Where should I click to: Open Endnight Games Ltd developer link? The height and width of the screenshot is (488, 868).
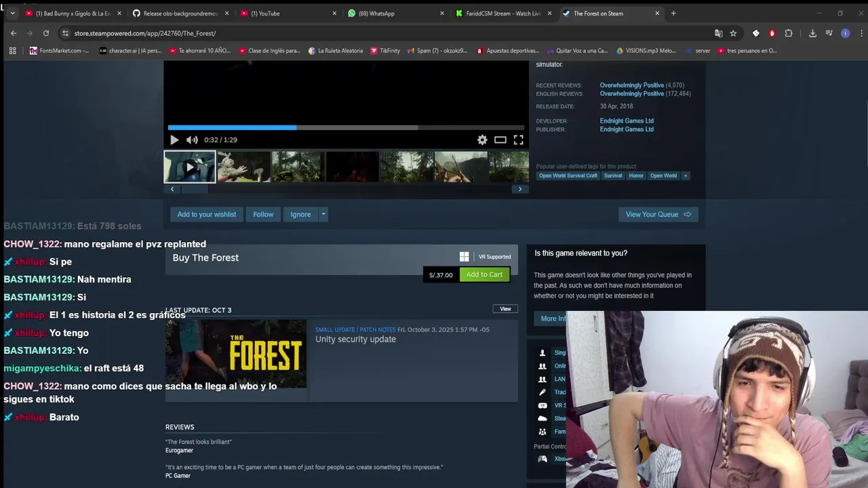pos(627,121)
